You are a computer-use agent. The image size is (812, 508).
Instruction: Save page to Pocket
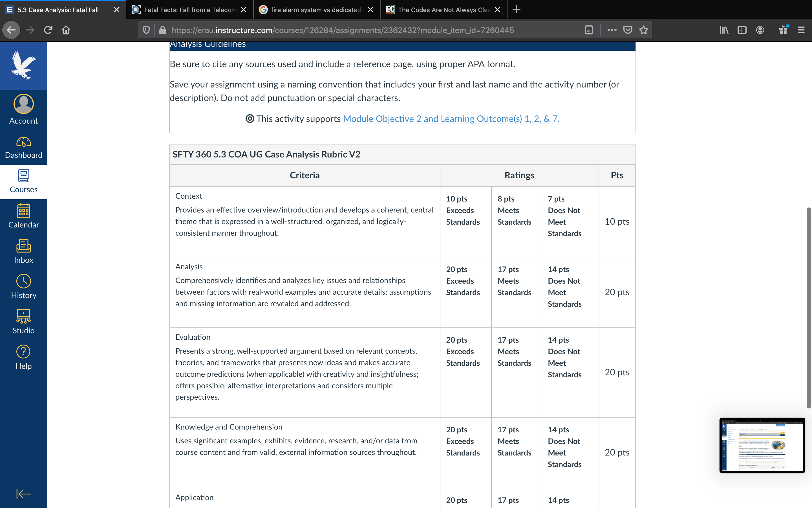click(628, 30)
